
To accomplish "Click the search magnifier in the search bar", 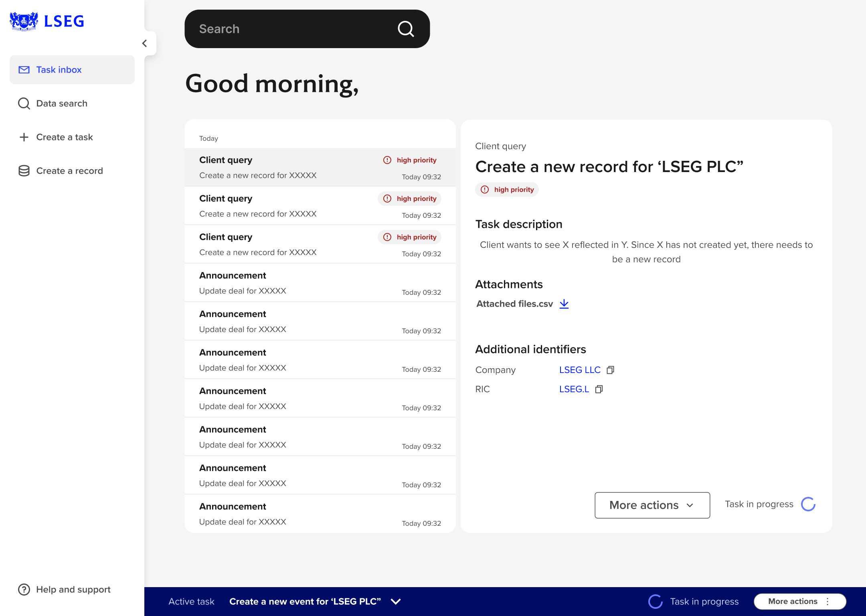I will point(406,29).
